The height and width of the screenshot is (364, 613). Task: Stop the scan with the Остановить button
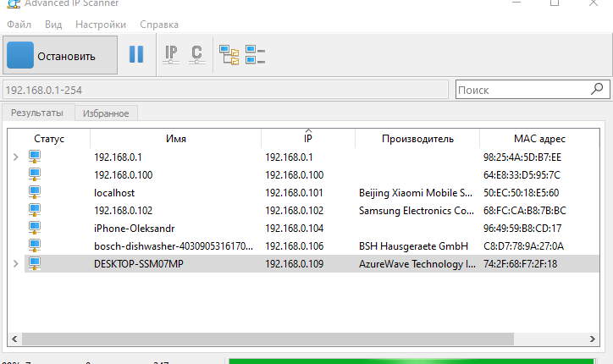pyautogui.click(x=60, y=55)
